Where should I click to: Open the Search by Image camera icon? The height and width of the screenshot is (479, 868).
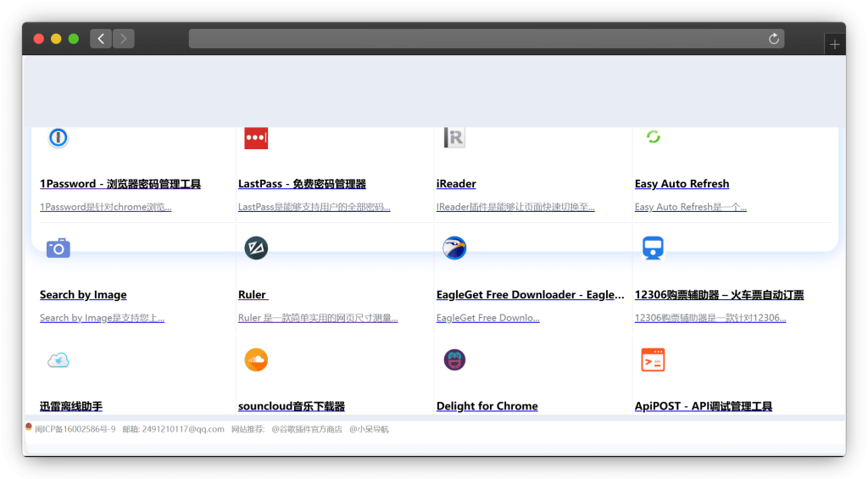pos(58,248)
